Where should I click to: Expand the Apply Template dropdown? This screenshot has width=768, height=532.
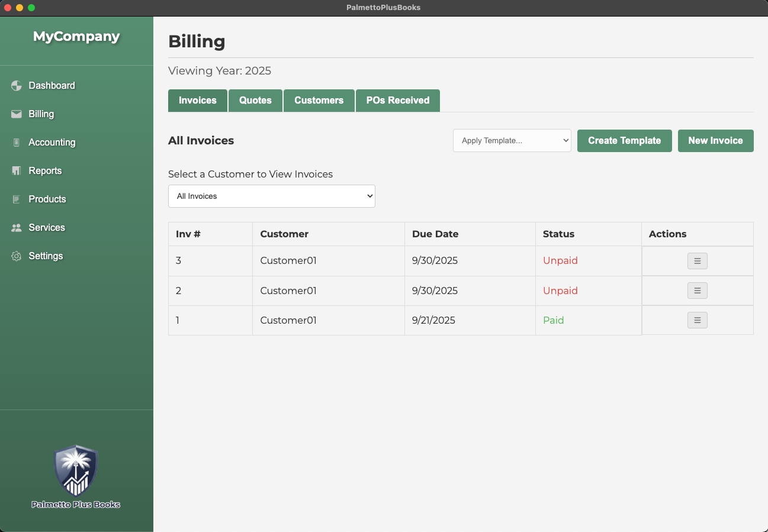(x=512, y=141)
